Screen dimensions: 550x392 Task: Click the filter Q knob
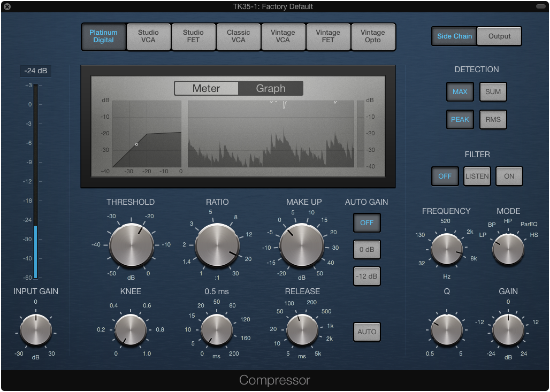(447, 329)
